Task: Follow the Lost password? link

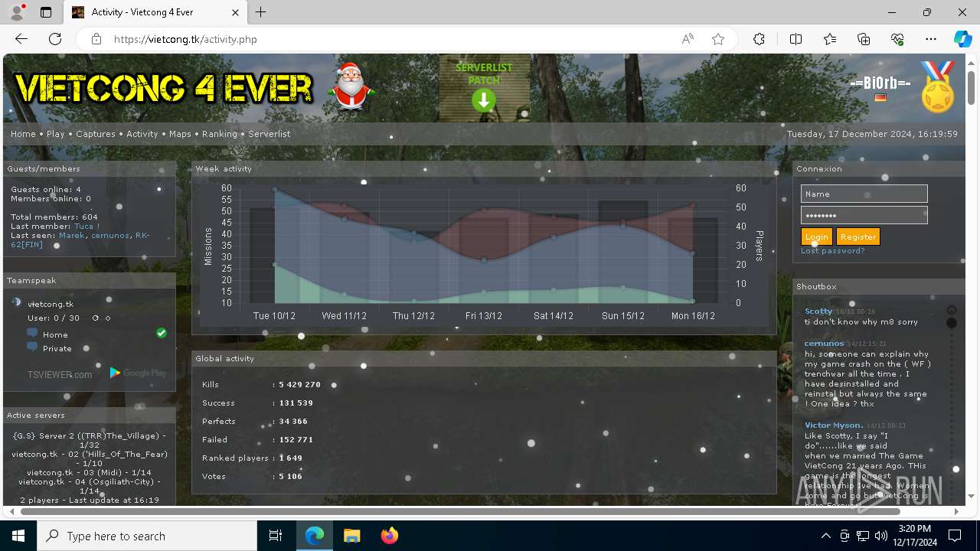Action: click(x=832, y=251)
